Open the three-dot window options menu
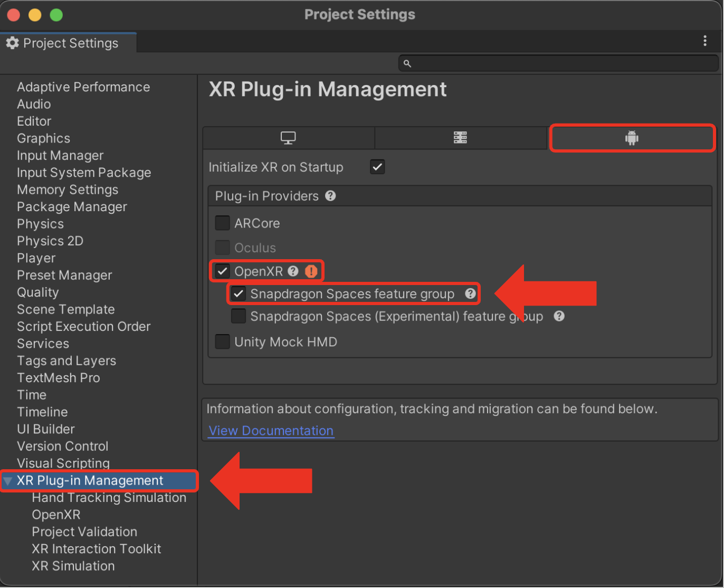724x588 pixels. coord(705,41)
